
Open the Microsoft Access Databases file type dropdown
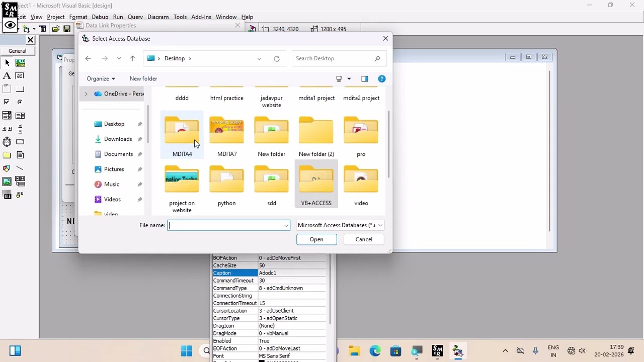(x=341, y=225)
